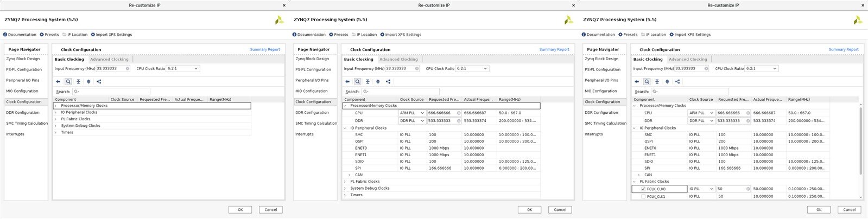Click OK button in left dialog
868x219 pixels.
tap(240, 210)
